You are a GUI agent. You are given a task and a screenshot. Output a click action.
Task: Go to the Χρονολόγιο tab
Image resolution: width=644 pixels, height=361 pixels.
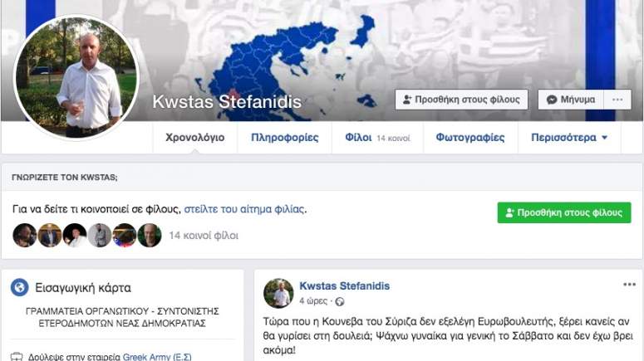195,138
